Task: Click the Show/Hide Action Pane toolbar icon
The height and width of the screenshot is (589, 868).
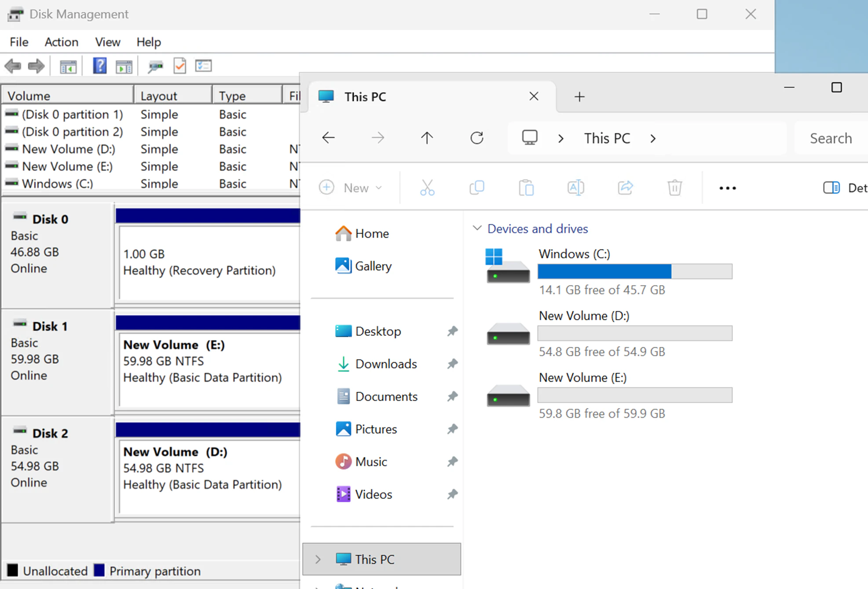Action: [x=124, y=66]
